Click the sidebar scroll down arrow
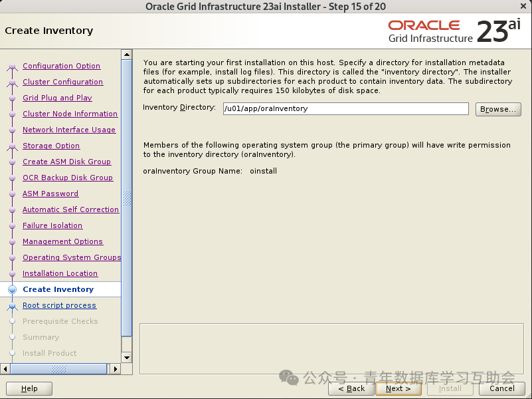This screenshot has width=532, height=399. 127,357
